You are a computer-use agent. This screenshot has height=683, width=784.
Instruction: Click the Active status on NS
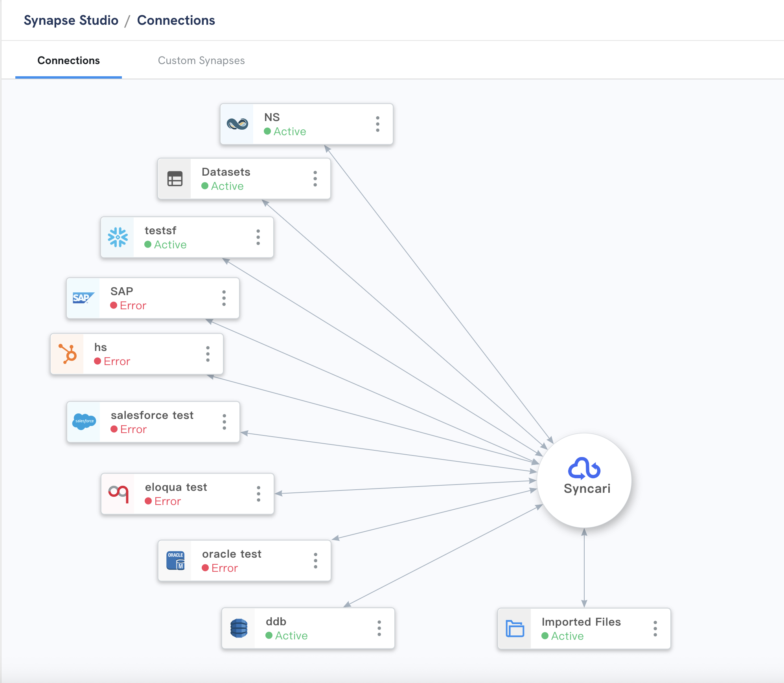click(285, 131)
